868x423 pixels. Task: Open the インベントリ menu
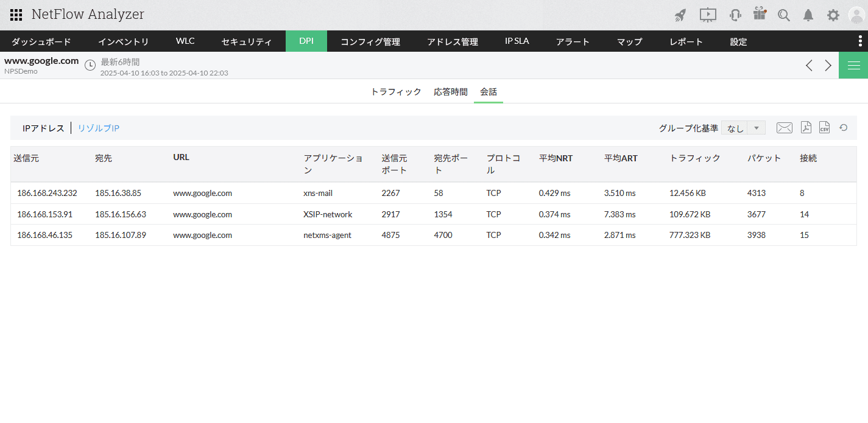pyautogui.click(x=124, y=41)
